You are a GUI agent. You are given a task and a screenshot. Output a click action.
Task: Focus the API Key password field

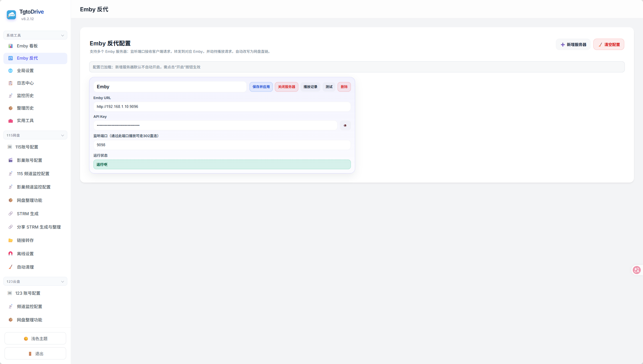coord(215,125)
